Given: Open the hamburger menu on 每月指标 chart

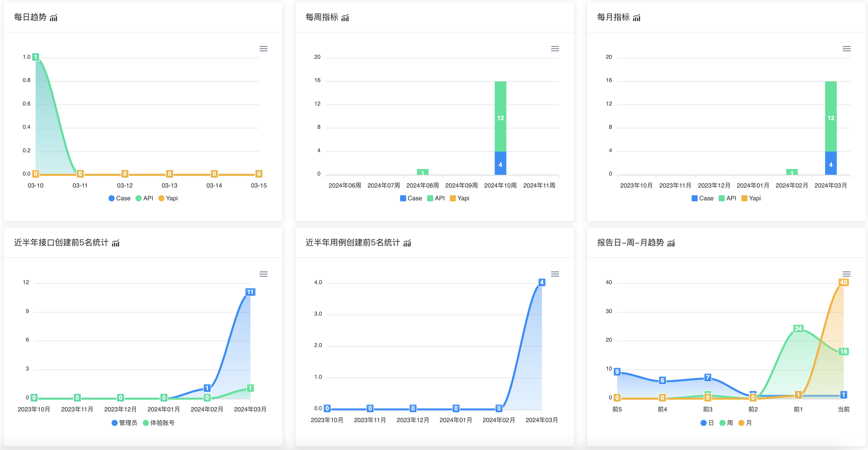Looking at the screenshot, I should click(x=847, y=49).
